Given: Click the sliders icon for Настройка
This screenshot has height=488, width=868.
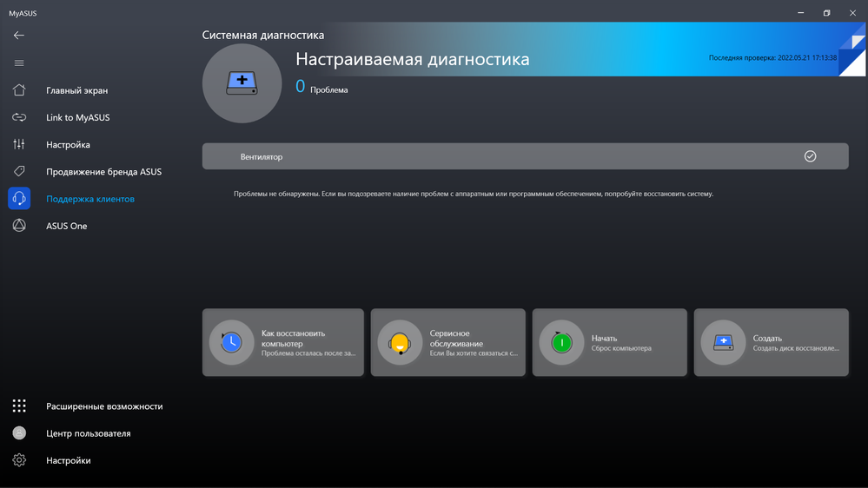Looking at the screenshot, I should (19, 144).
